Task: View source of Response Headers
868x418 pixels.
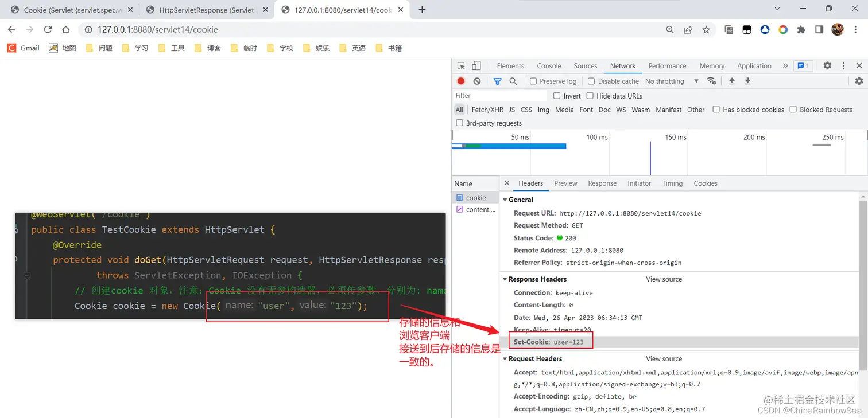Action: [664, 279]
